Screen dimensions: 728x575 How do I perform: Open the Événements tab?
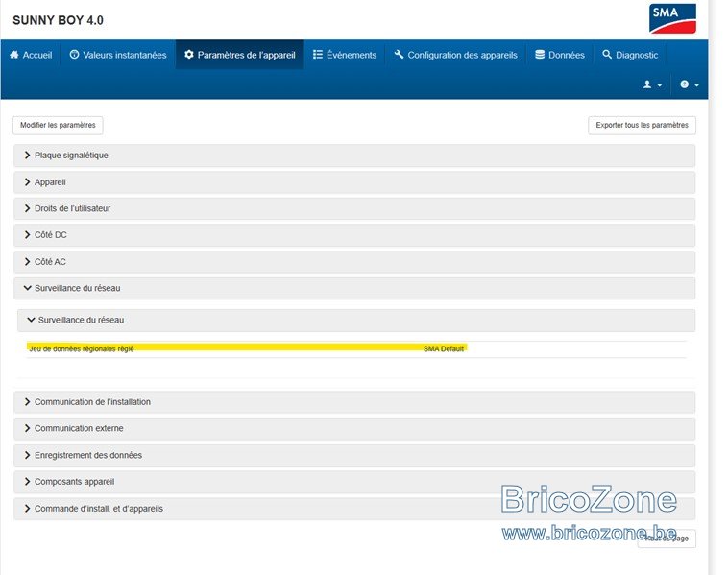[345, 55]
